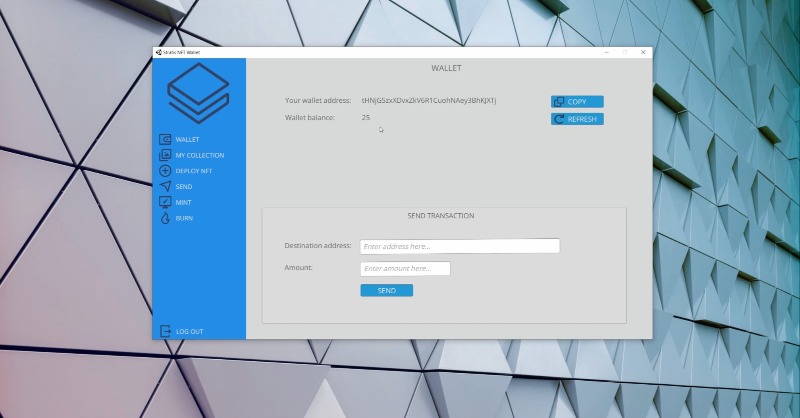Click the 'Wallet balance:' label

pos(310,117)
